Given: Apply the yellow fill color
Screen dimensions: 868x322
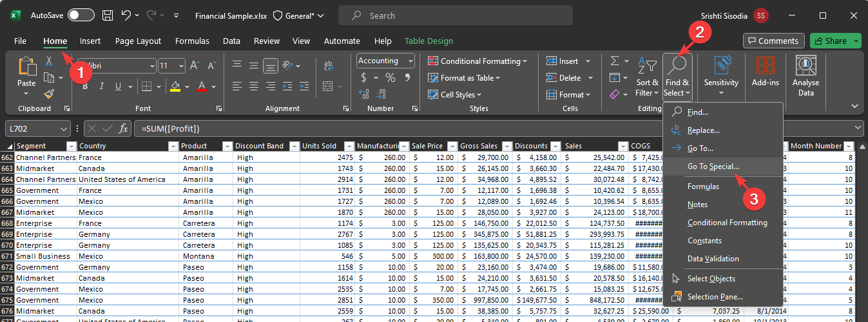Looking at the screenshot, I should [x=175, y=86].
